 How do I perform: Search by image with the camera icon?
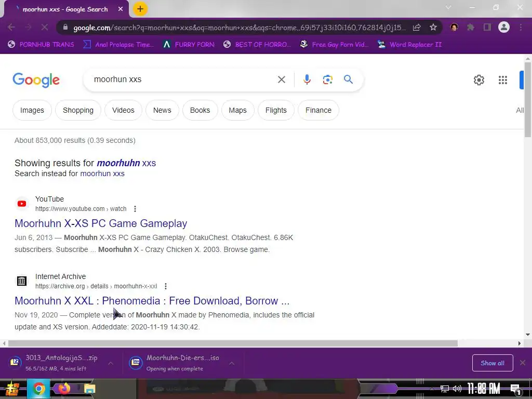(327, 79)
